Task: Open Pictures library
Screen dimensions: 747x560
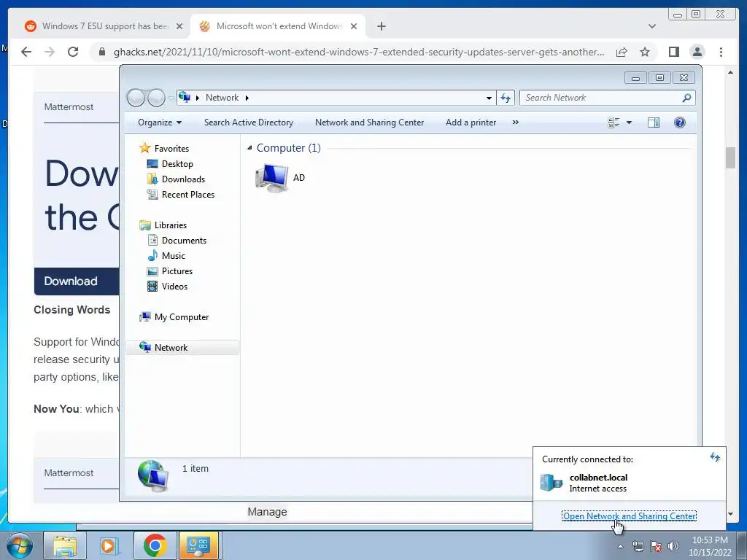Action: coord(169,271)
